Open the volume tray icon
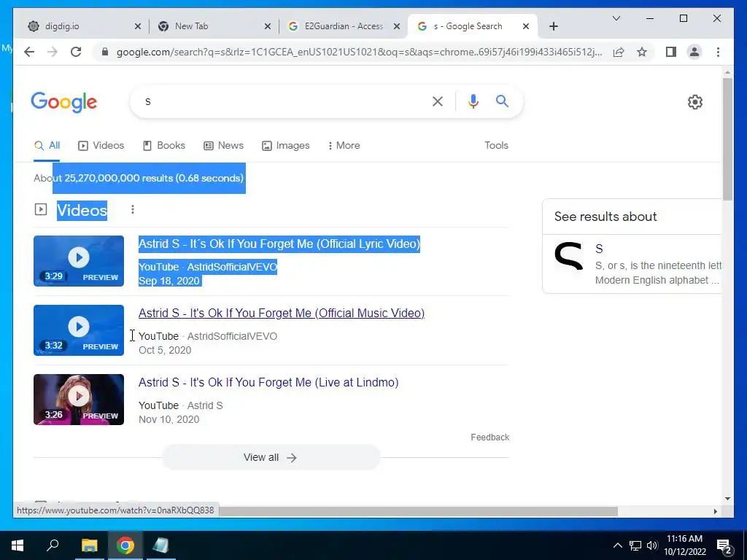747x560 pixels. tap(652, 545)
